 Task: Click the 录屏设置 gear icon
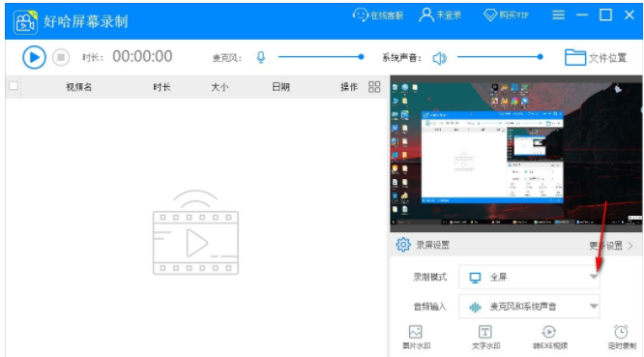[x=403, y=245]
